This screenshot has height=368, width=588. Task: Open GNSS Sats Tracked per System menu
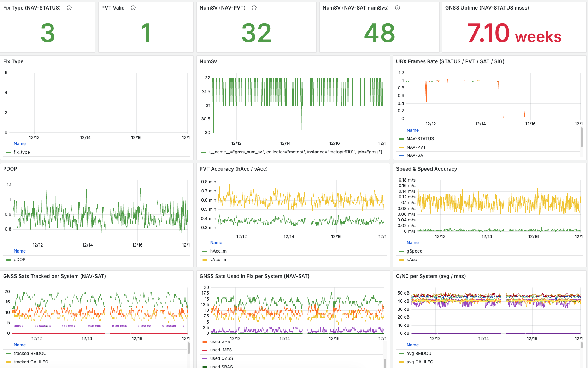(54, 276)
